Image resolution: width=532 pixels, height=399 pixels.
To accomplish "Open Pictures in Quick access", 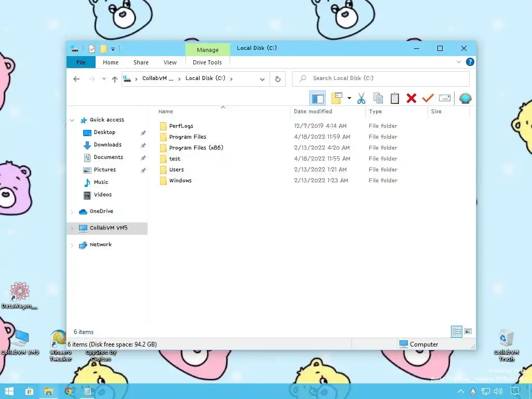I will coord(104,170).
